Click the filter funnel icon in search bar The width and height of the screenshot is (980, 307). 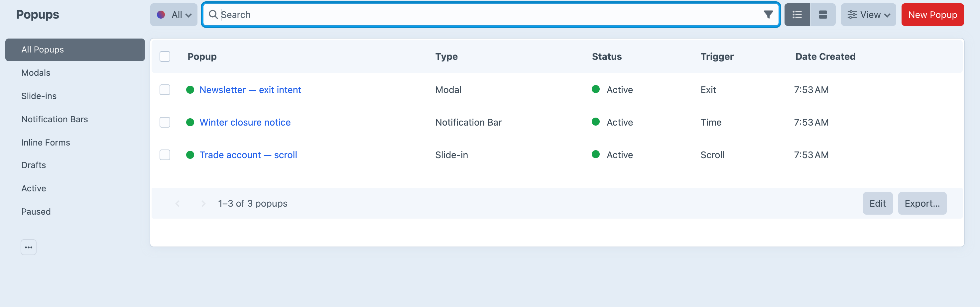click(768, 15)
